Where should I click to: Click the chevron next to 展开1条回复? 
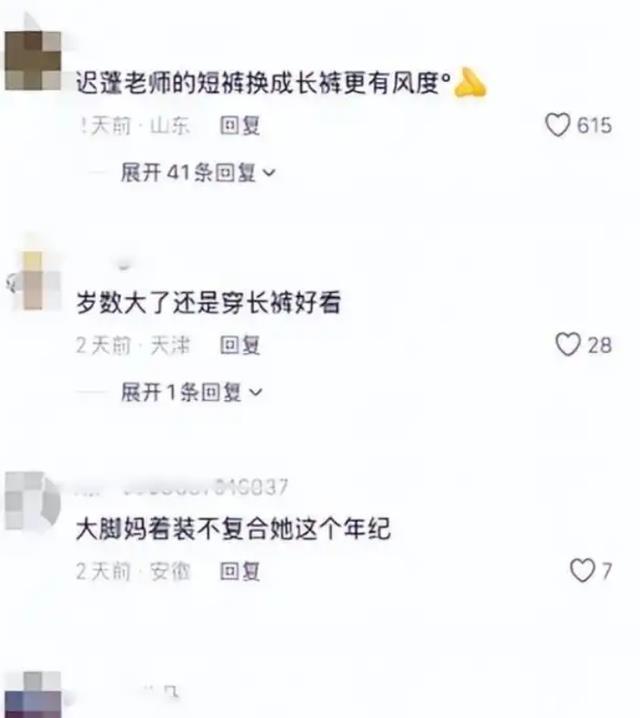(256, 393)
